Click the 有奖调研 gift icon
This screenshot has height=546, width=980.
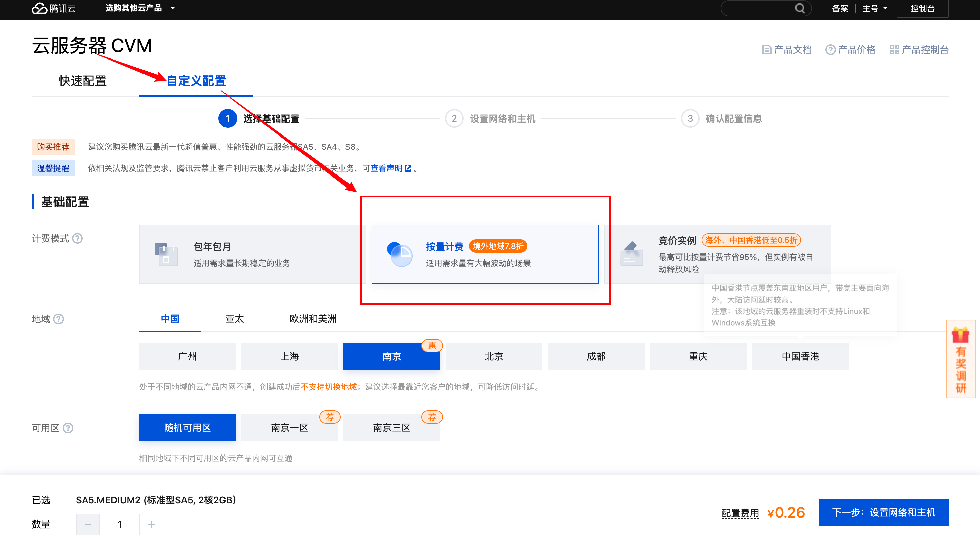960,335
